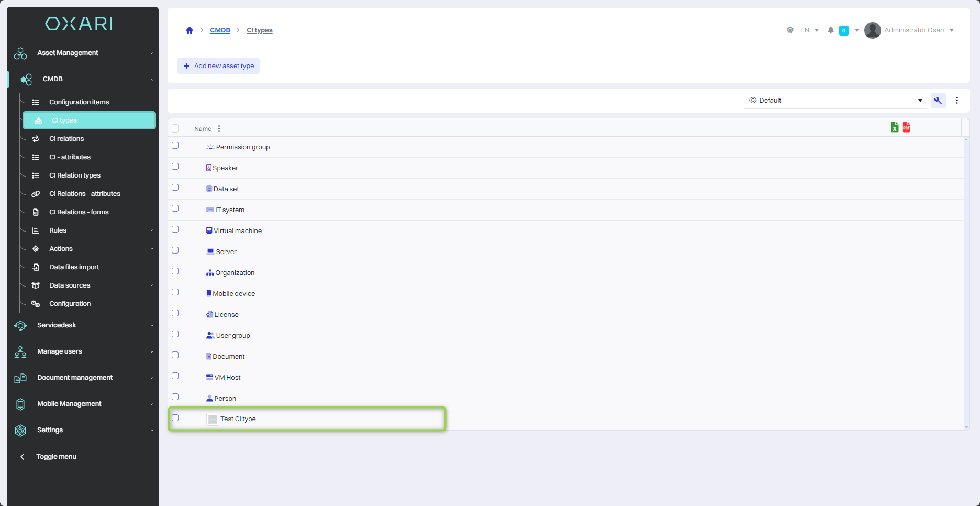
Task: Click the Excel export icon
Action: [895, 127]
